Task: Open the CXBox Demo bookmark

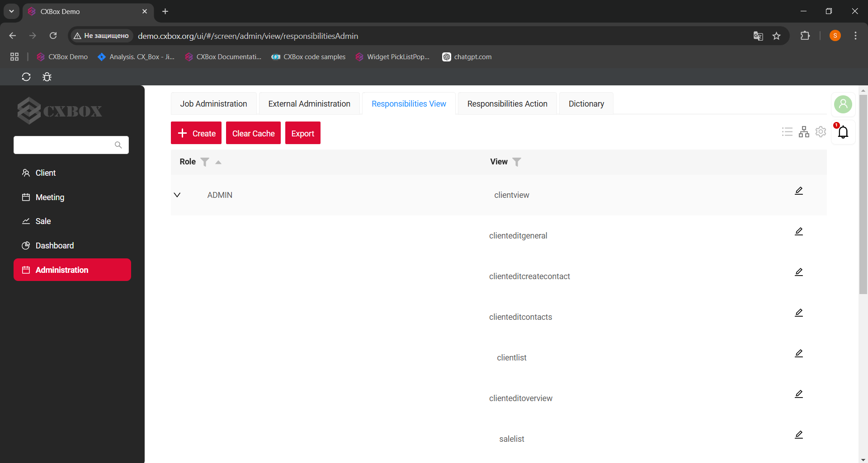Action: click(62, 56)
